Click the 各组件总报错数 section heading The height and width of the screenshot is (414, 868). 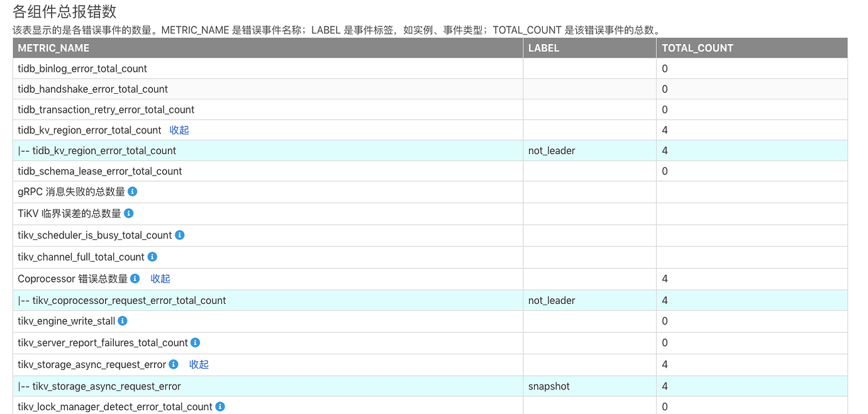[65, 11]
